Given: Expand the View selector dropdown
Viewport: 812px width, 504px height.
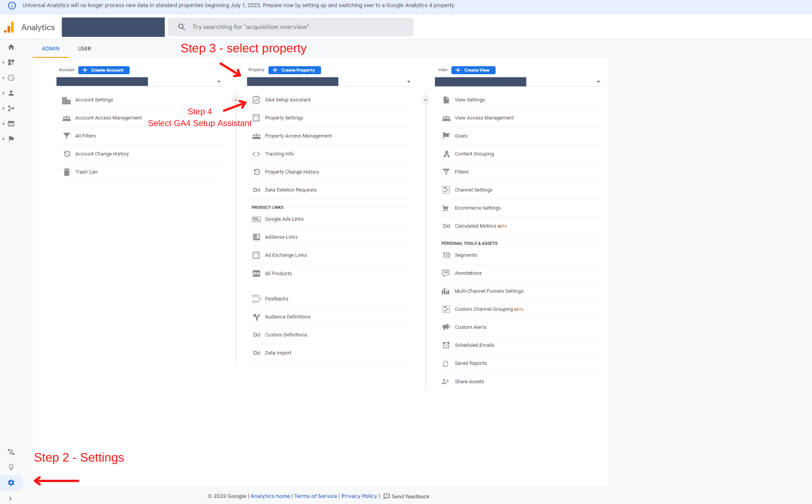Looking at the screenshot, I should coord(598,82).
